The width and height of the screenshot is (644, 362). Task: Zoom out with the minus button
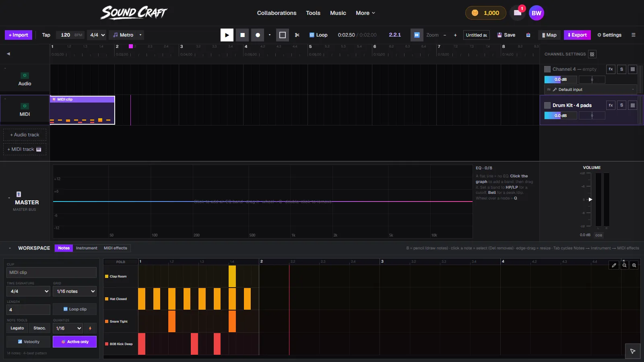coord(445,35)
